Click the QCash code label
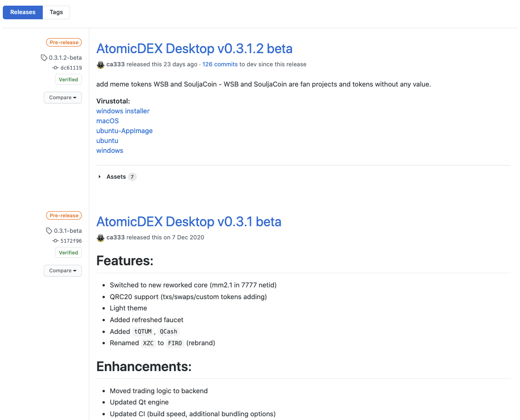The height and width of the screenshot is (420, 520). (x=168, y=332)
